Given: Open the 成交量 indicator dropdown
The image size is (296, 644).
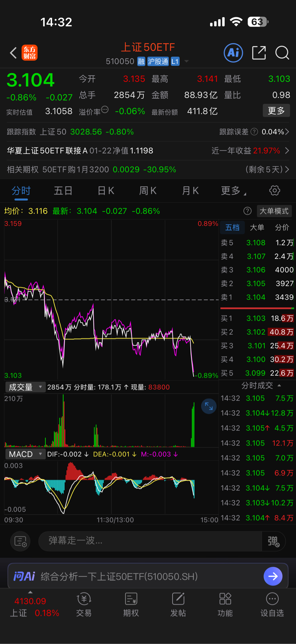Looking at the screenshot, I should pyautogui.click(x=25, y=387).
